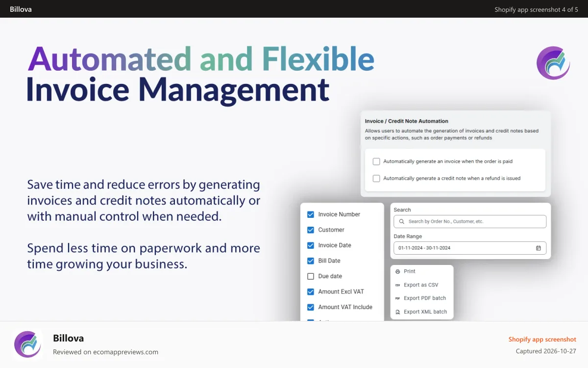Enable automatic credit note when refund issued
This screenshot has width=588, height=368.
376,179
